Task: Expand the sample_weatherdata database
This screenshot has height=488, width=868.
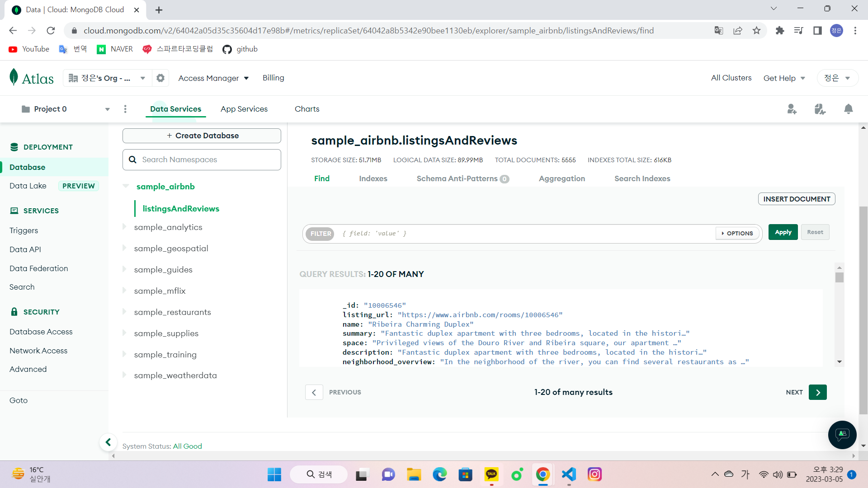Action: pyautogui.click(x=124, y=375)
